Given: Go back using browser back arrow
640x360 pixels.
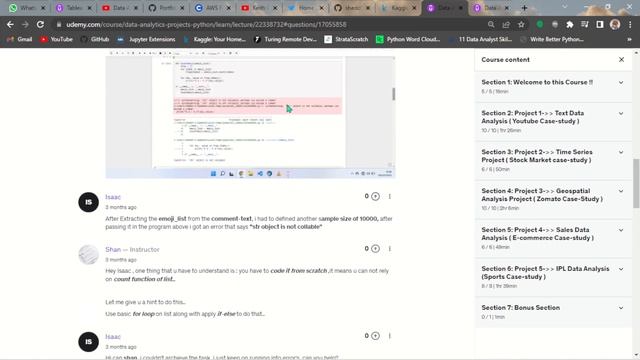Looking at the screenshot, I should pos(10,24).
